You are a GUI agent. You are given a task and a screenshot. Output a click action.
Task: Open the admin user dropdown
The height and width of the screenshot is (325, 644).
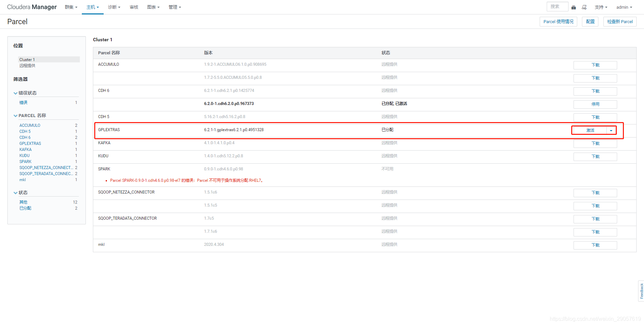pyautogui.click(x=624, y=7)
